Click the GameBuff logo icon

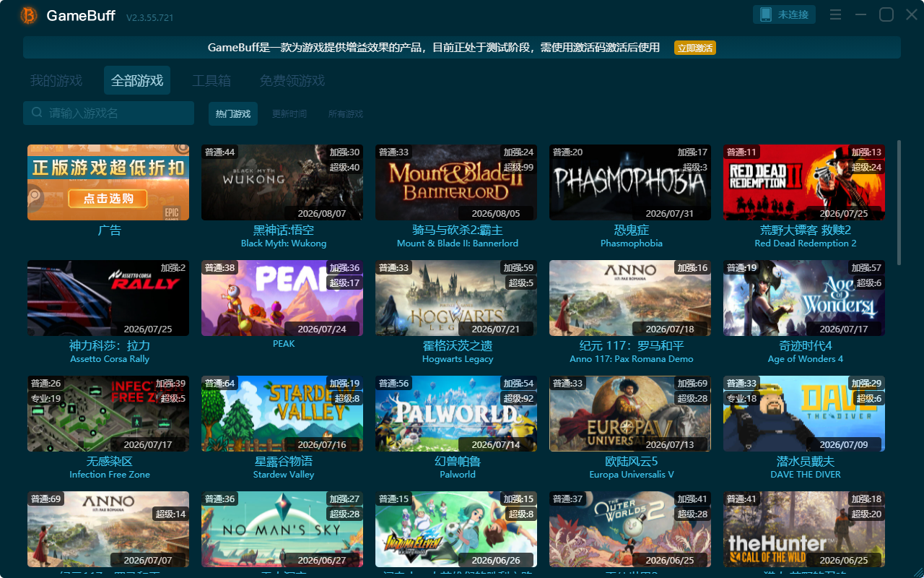29,15
